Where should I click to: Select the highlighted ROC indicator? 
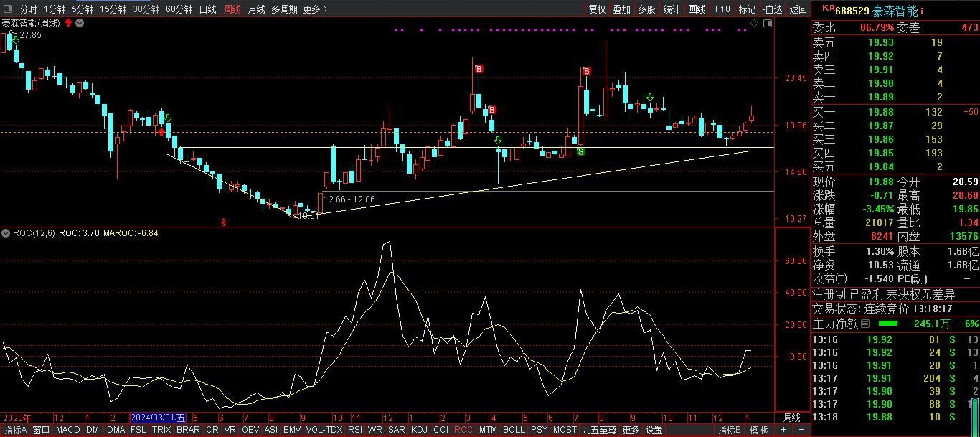(x=463, y=430)
